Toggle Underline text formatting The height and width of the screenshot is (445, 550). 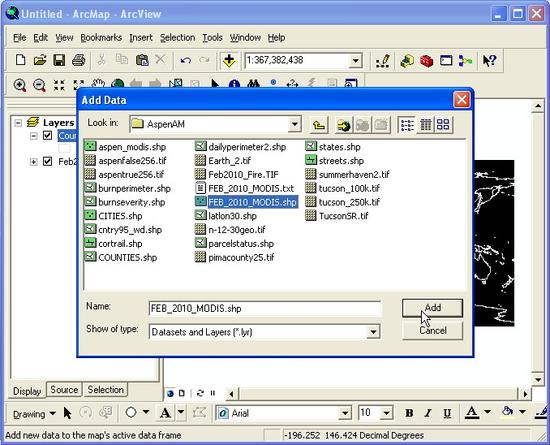tap(447, 413)
